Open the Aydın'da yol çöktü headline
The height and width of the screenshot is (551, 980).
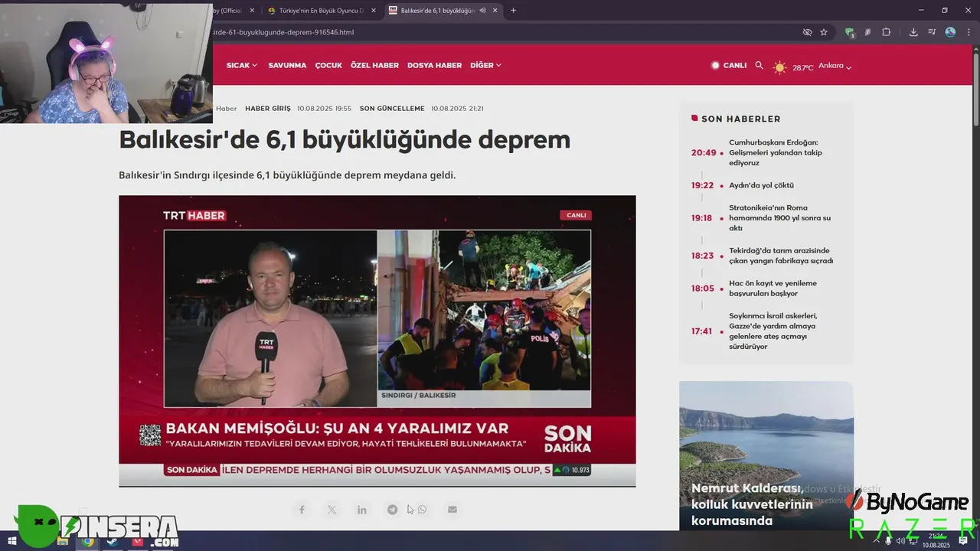tap(761, 185)
